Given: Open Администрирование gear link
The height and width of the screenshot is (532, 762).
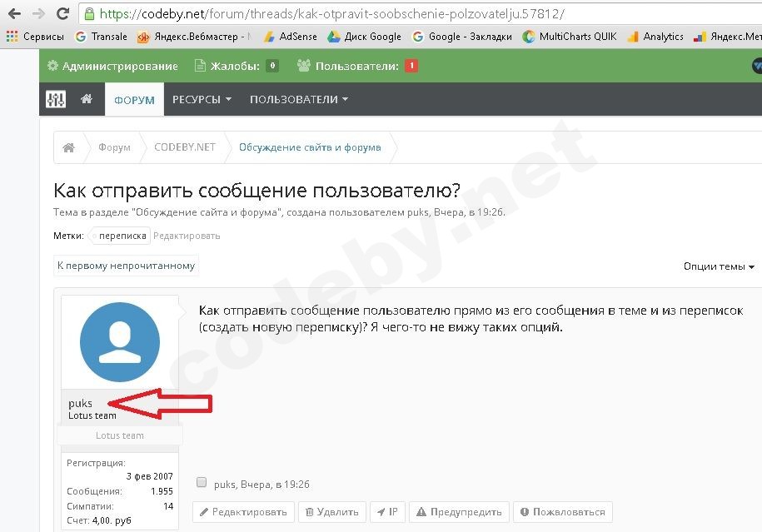Looking at the screenshot, I should coord(112,66).
